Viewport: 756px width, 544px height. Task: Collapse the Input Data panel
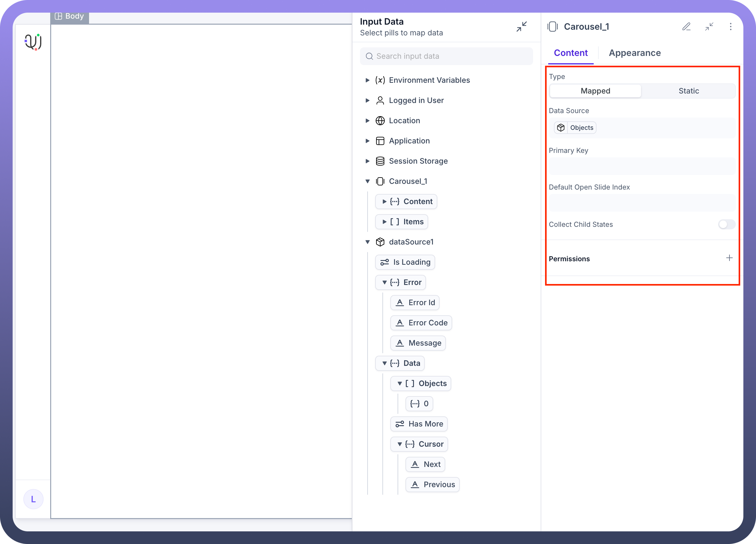pos(521,27)
